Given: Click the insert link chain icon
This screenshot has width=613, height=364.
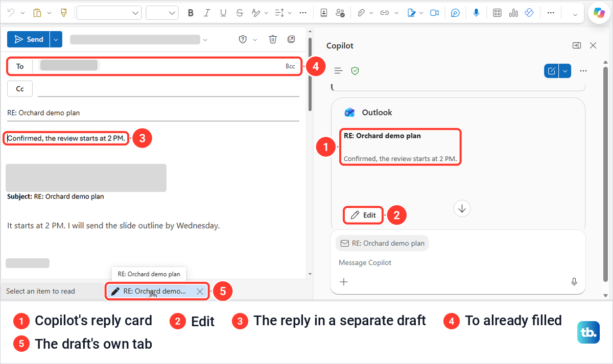Looking at the screenshot, I should pyautogui.click(x=385, y=13).
